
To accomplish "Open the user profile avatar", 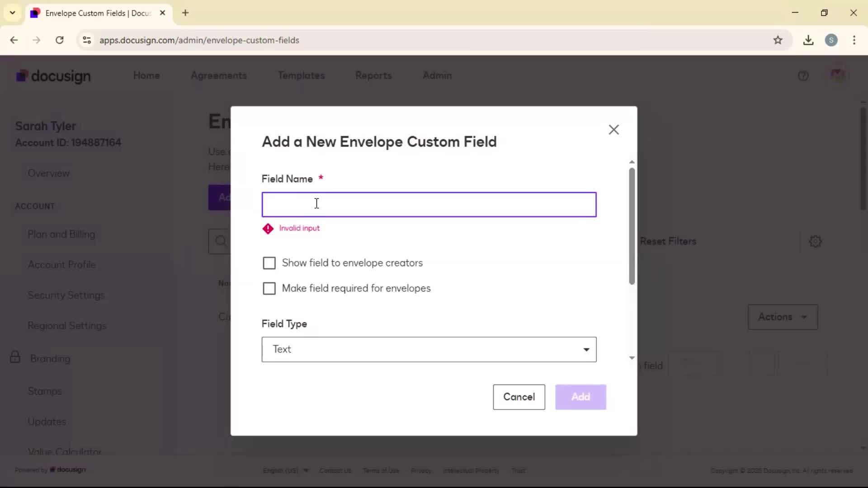I will [x=838, y=75].
